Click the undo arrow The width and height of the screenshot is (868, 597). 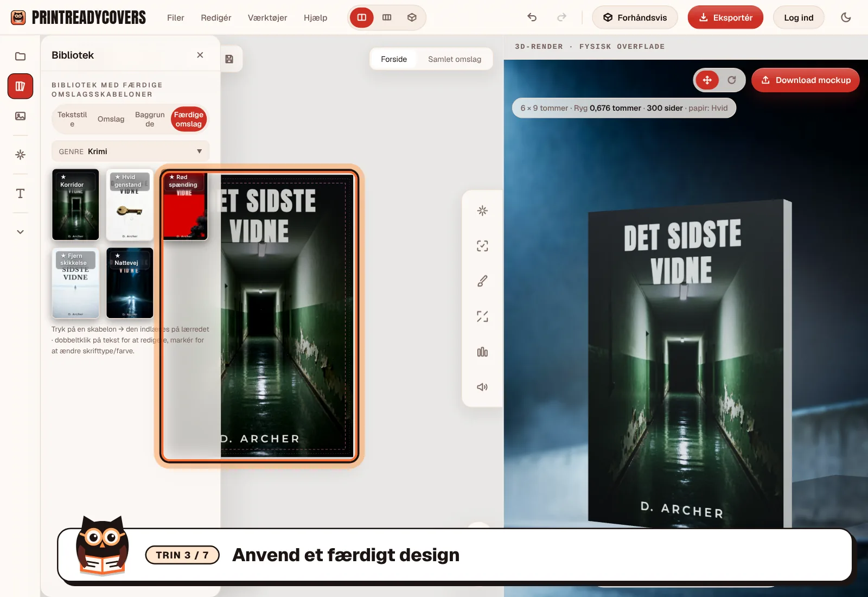532,17
